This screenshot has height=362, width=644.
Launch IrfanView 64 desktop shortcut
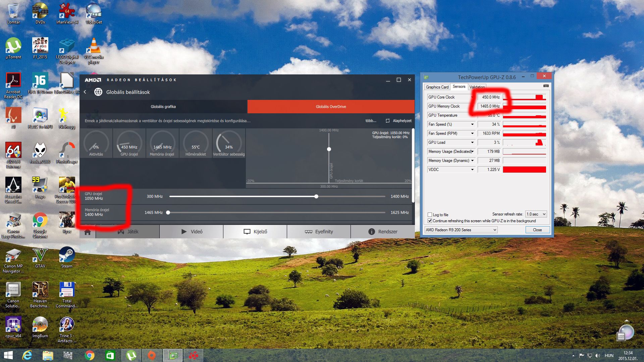click(x=67, y=14)
